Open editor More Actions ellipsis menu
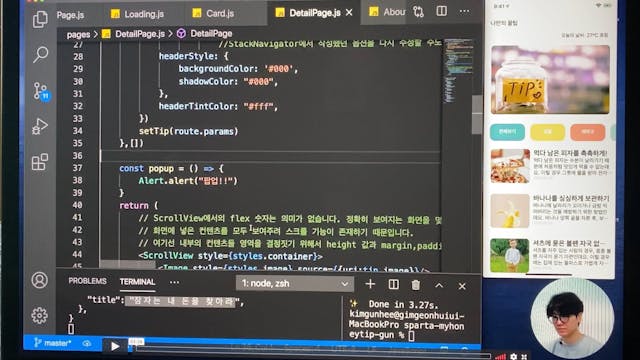 pyautogui.click(x=464, y=11)
